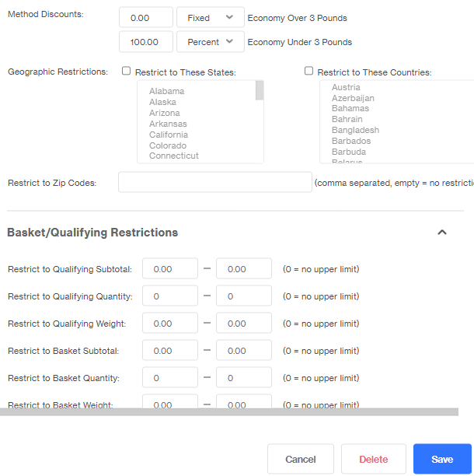Screen dimensions: 474x476
Task: Enable Restrict to These Countries checkbox
Action: pos(308,71)
